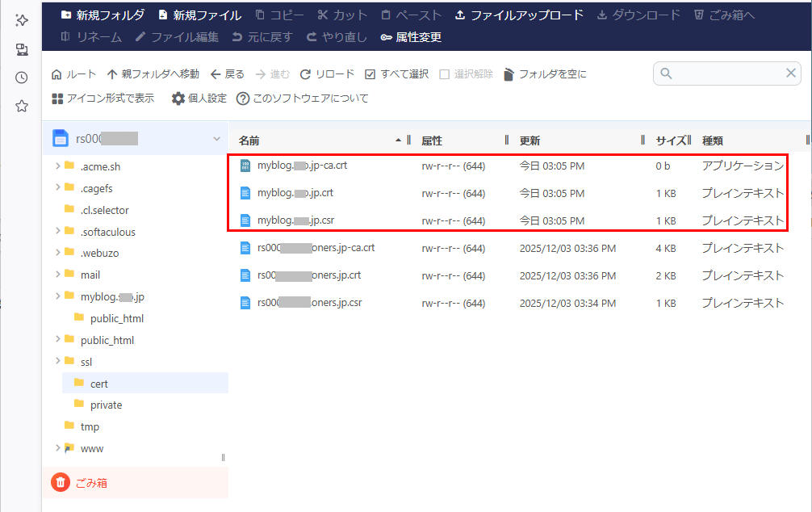
Task: Click the star favorites icon in sidebar
Action: click(x=21, y=104)
